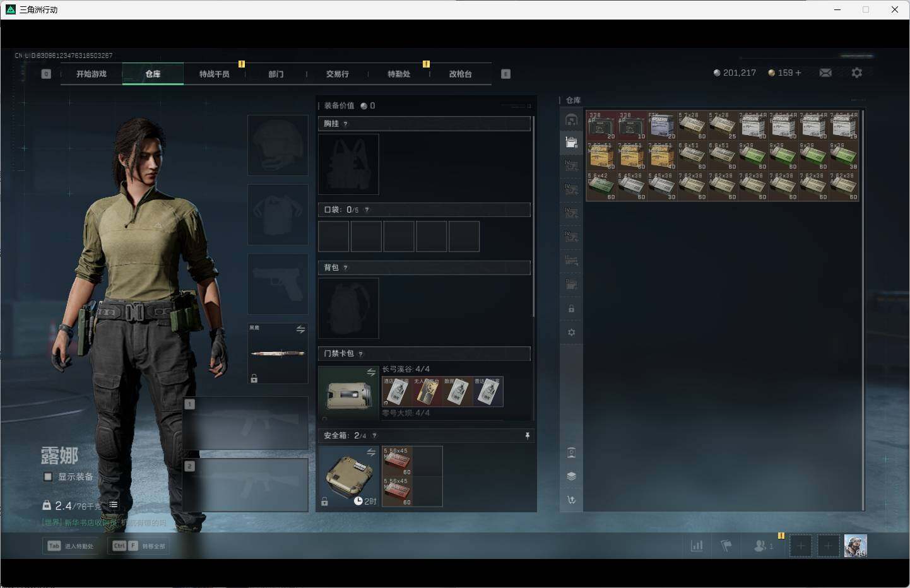Click the swap icon on the knife slot
Screen dimensions: 910x588
[x=301, y=329]
